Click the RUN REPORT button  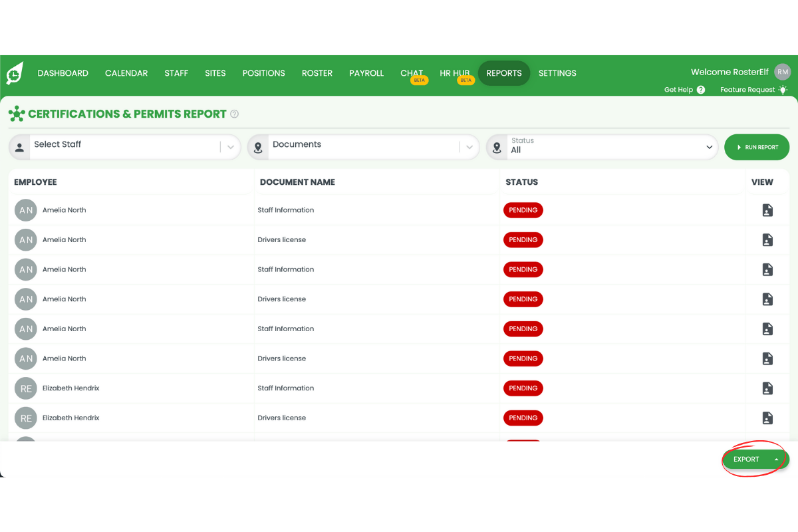pos(757,147)
